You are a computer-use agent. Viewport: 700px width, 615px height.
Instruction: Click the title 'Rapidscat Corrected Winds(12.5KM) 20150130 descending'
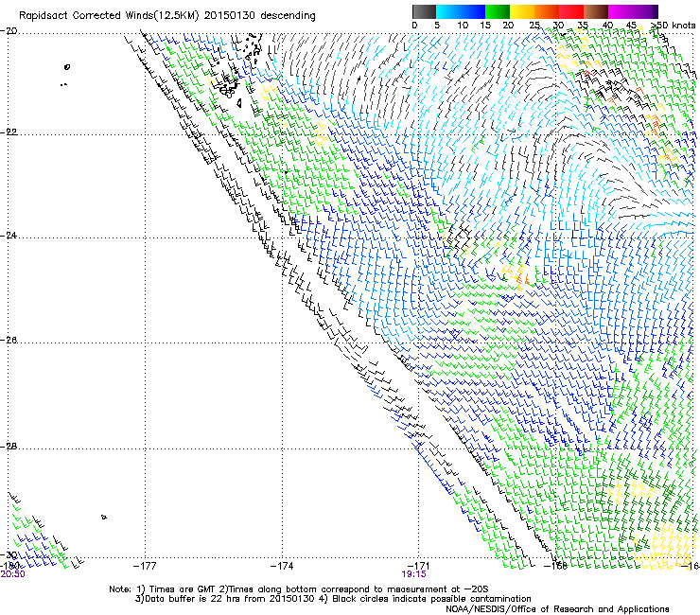[167, 15]
